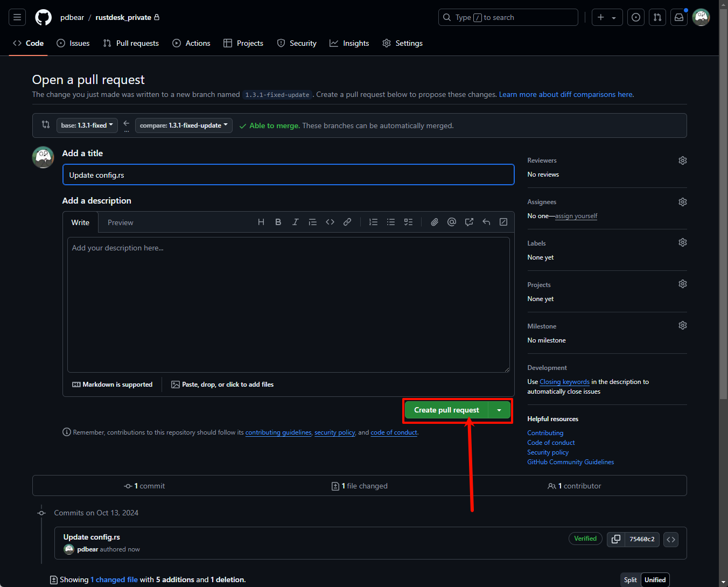Apply italic formatting in description

[x=296, y=222]
